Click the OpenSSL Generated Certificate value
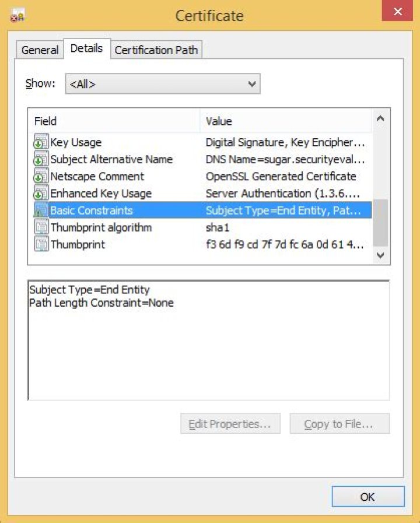 (x=281, y=177)
